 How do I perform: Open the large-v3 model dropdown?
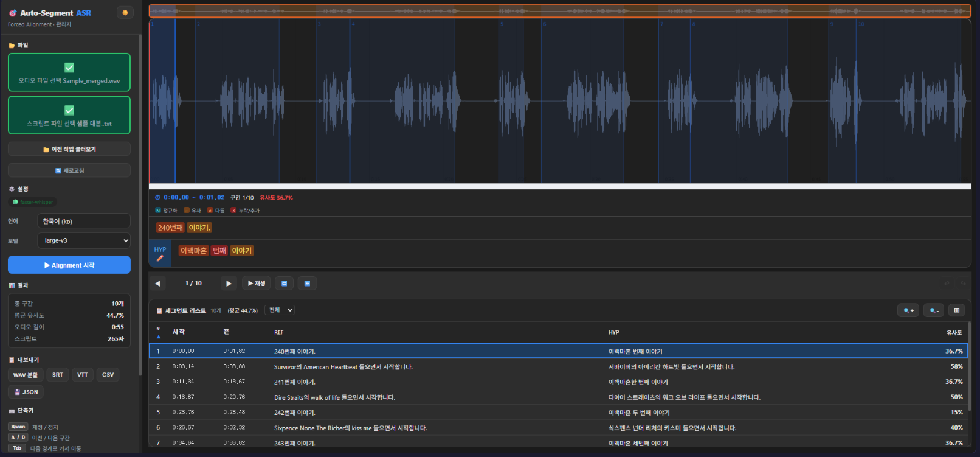84,241
